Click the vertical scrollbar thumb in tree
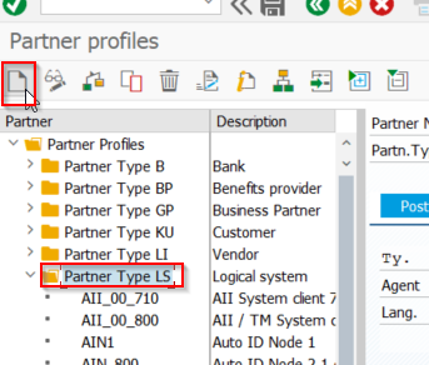This screenshot has height=365, width=429. [347, 270]
